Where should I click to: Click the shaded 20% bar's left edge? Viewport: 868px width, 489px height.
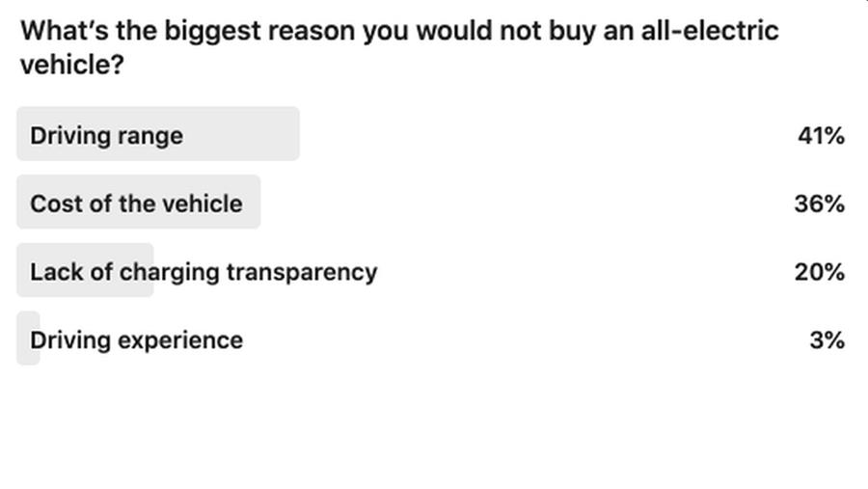click(22, 270)
